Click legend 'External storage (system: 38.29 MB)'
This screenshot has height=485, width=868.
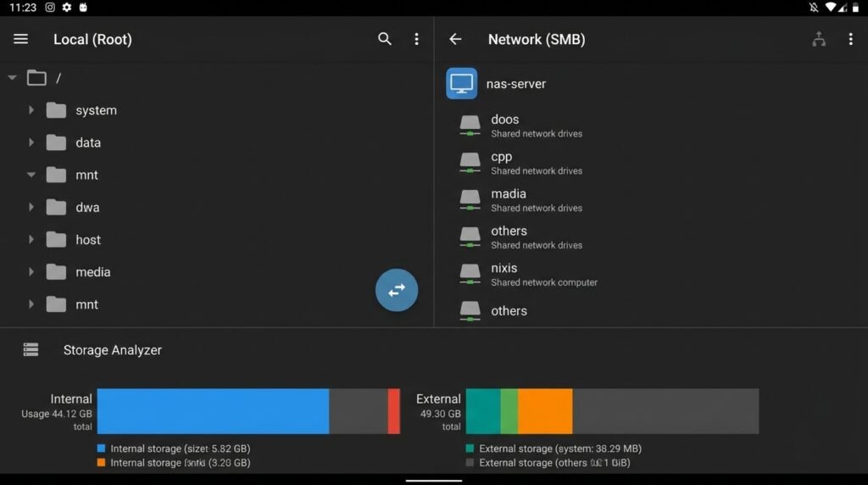pyautogui.click(x=560, y=449)
